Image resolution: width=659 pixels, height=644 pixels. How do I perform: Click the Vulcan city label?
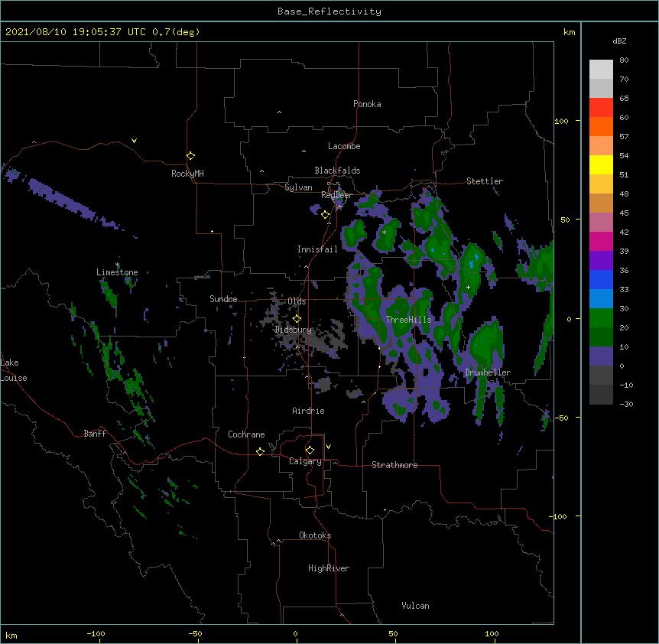[415, 606]
